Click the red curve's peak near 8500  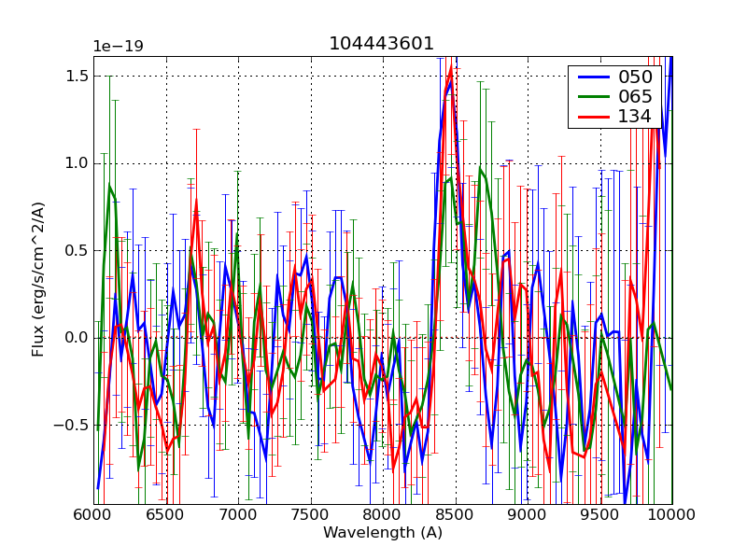coord(450,68)
